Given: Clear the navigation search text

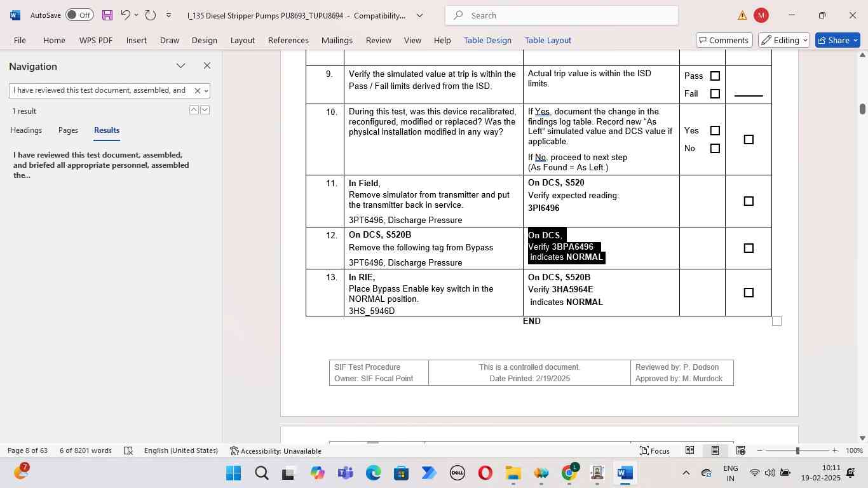Looking at the screenshot, I should [x=197, y=91].
